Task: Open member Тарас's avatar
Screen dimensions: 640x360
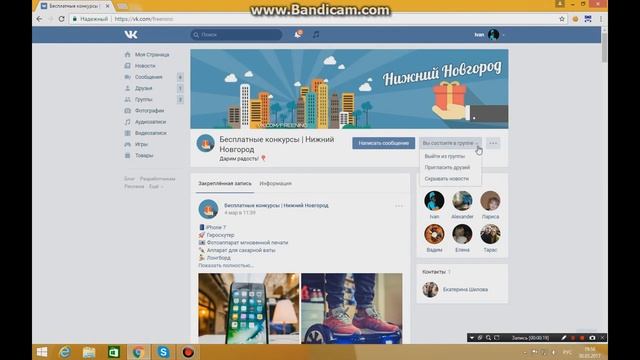Action: [x=490, y=234]
